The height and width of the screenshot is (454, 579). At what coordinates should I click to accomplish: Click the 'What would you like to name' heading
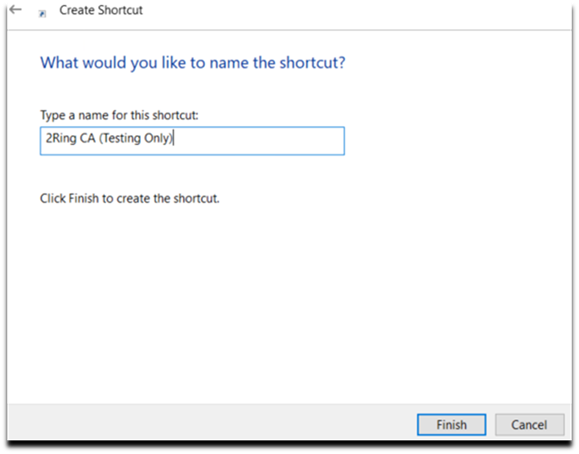coord(192,63)
